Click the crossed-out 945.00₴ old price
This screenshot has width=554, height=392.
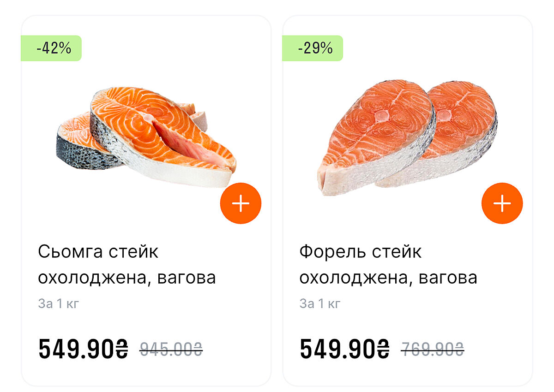(x=171, y=349)
